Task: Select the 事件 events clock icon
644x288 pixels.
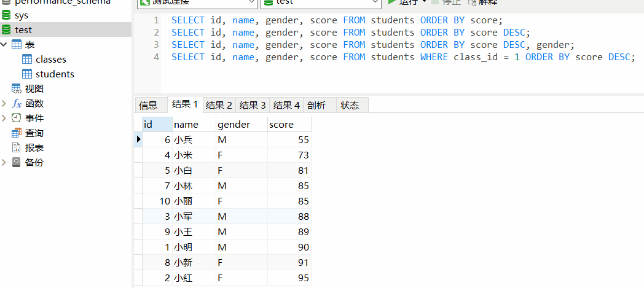Action: (x=17, y=118)
